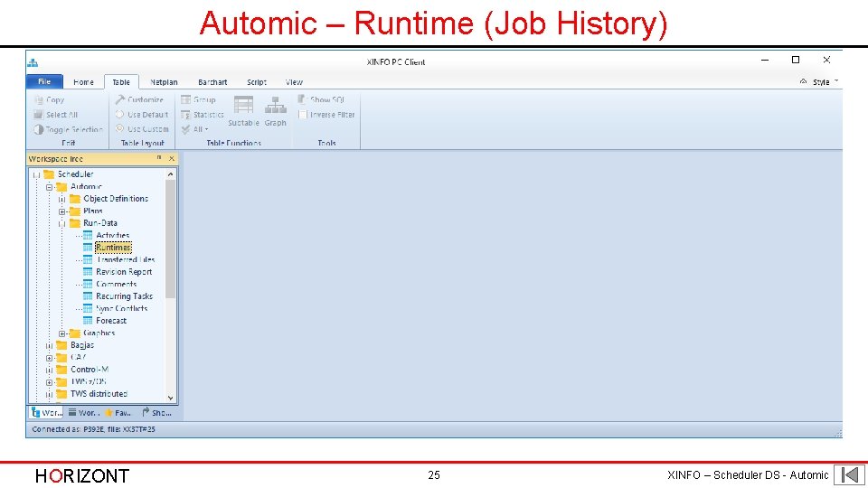The image size is (868, 488).
Task: Expand the TWS z/OS folder node
Action: (x=49, y=382)
